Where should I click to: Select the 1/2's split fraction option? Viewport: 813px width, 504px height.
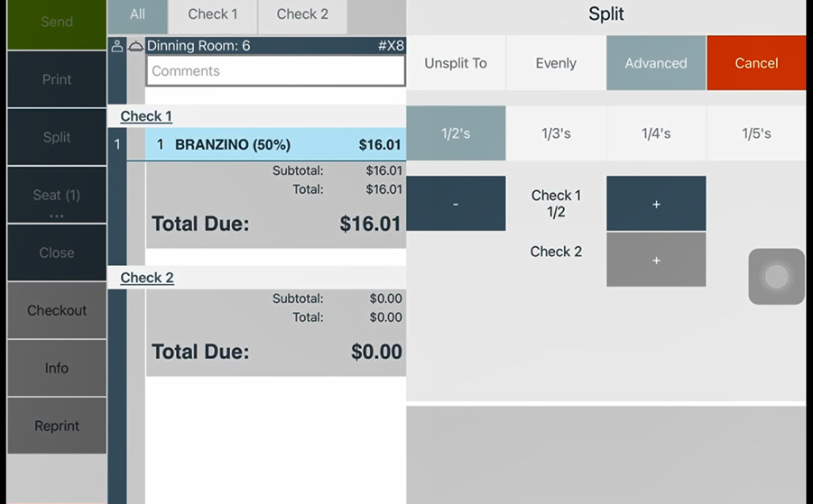456,133
